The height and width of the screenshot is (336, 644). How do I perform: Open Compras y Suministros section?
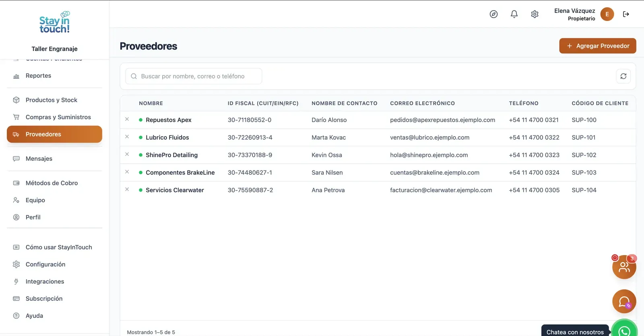[x=54, y=117]
